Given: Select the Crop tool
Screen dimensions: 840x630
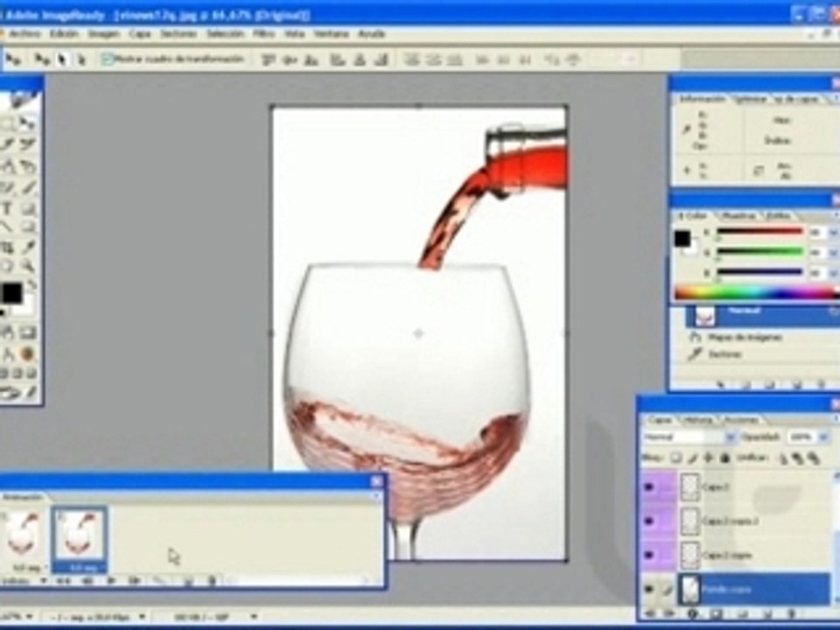Looking at the screenshot, I should pos(7,247).
